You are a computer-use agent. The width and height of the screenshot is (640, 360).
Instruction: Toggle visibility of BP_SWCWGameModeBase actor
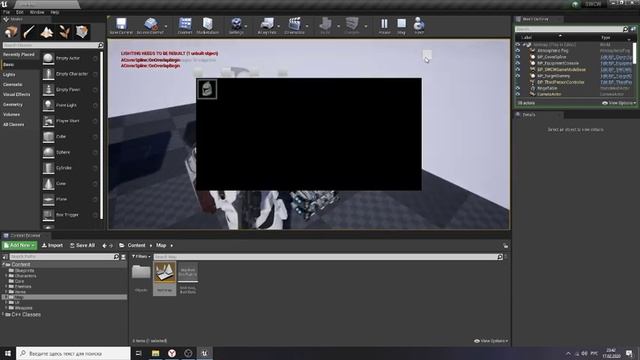518,69
